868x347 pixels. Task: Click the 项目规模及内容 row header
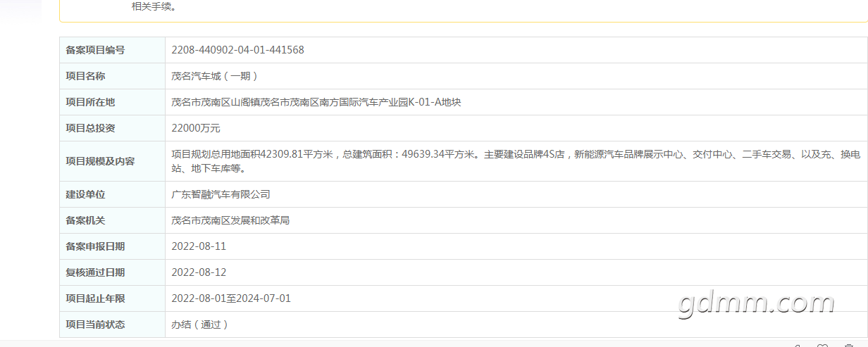tap(100, 161)
